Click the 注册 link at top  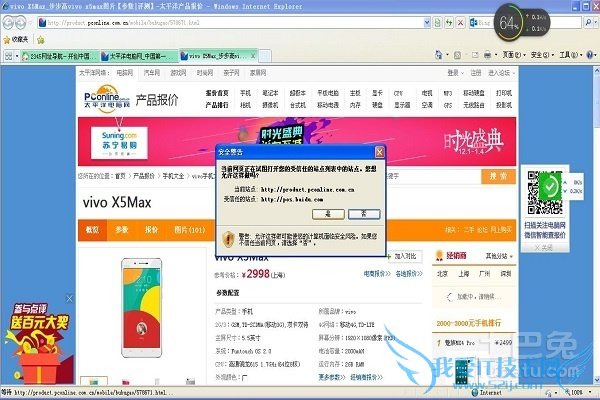click(x=476, y=73)
